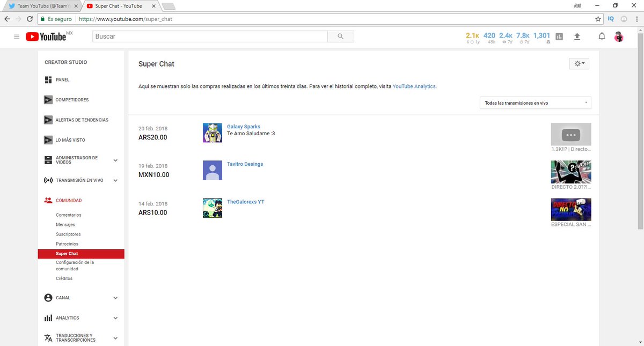Click the 420 48h stat
The height and width of the screenshot is (346, 644).
click(x=489, y=38)
